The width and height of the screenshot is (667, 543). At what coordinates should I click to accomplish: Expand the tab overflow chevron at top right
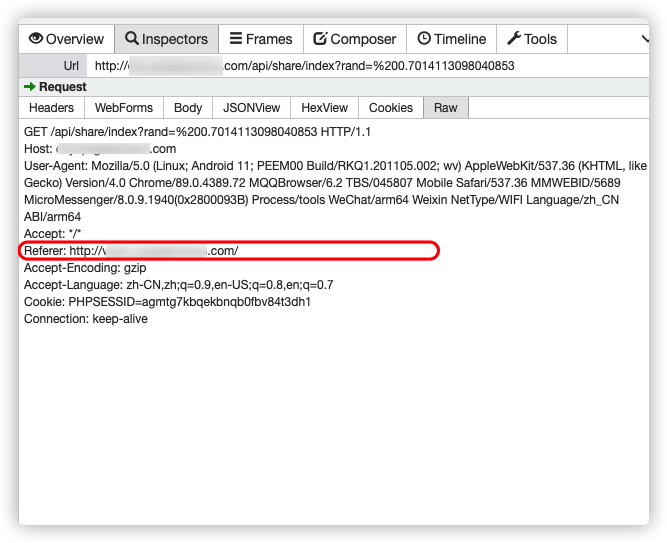(644, 39)
